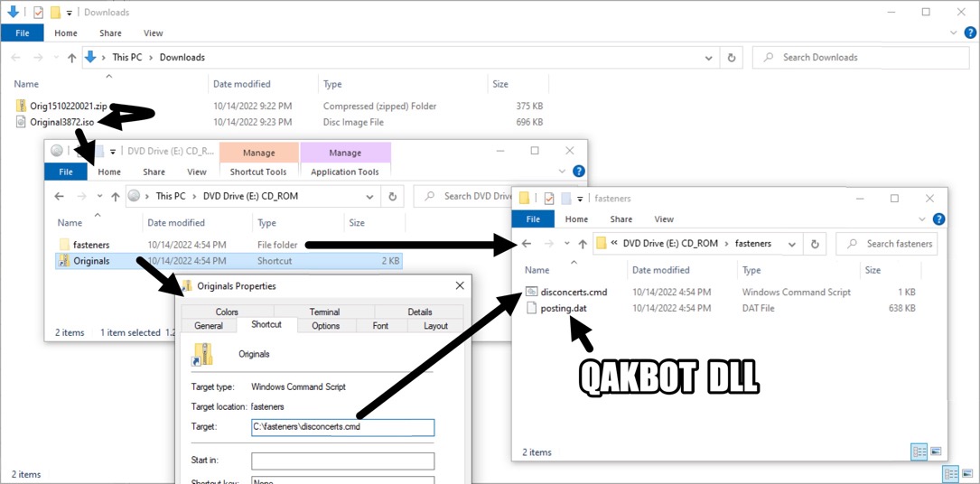Open Home tab in fasteners window

click(576, 219)
